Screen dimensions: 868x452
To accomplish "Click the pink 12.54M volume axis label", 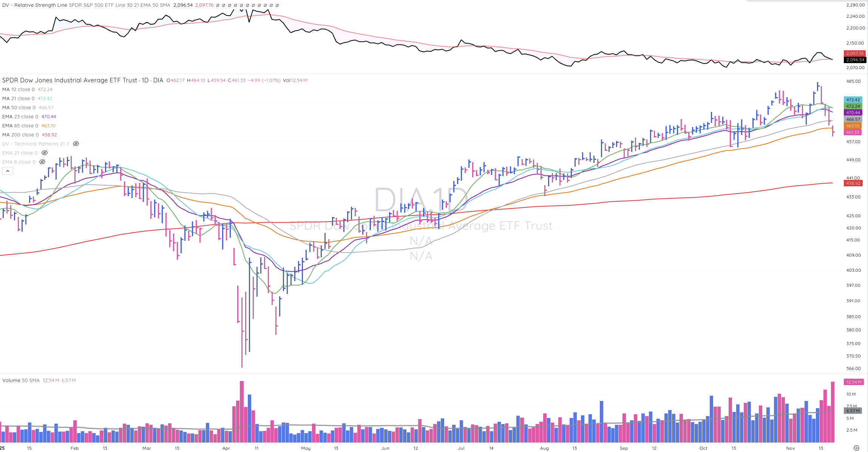I will coord(853,382).
